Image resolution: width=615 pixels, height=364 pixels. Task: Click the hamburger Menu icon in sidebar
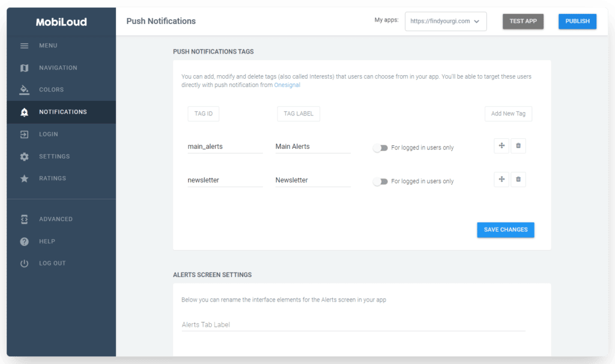[24, 46]
